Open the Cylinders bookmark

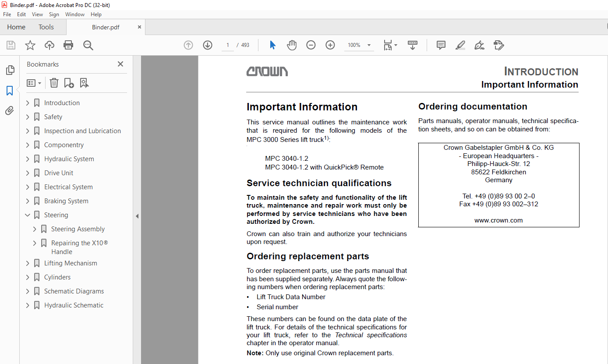(57, 277)
